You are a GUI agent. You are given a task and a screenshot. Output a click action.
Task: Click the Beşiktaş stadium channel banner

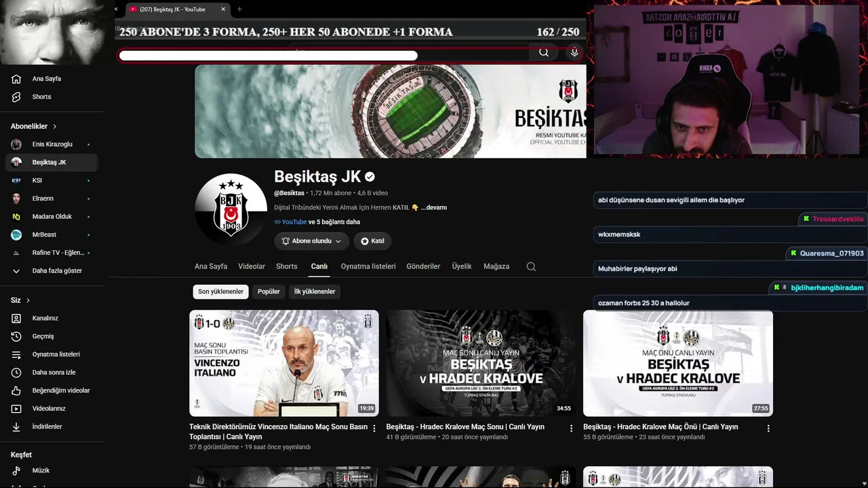(x=391, y=111)
